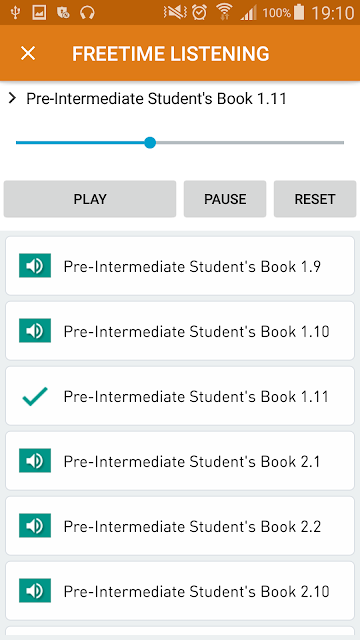Tap the speaker icon for Book 2.2
The height and width of the screenshot is (640, 360).
pyautogui.click(x=35, y=526)
